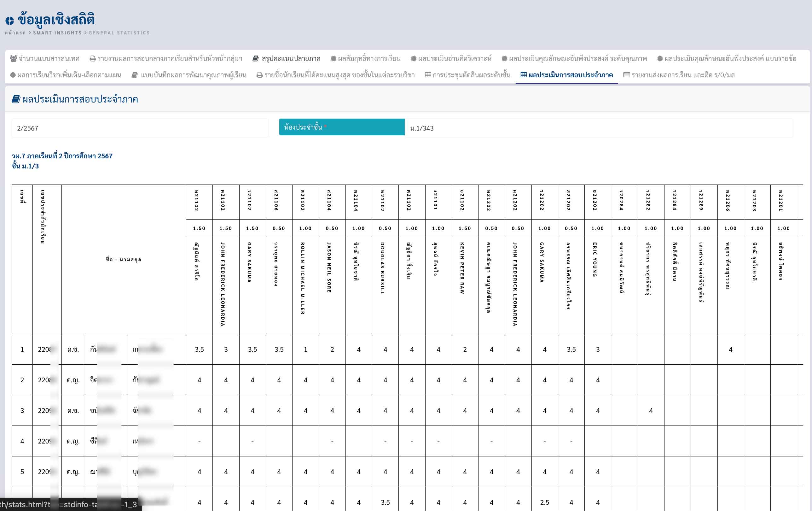This screenshot has height=511, width=812.
Task: Click the book icon beside สรุปคะแนนปลายภาค
Action: click(256, 58)
